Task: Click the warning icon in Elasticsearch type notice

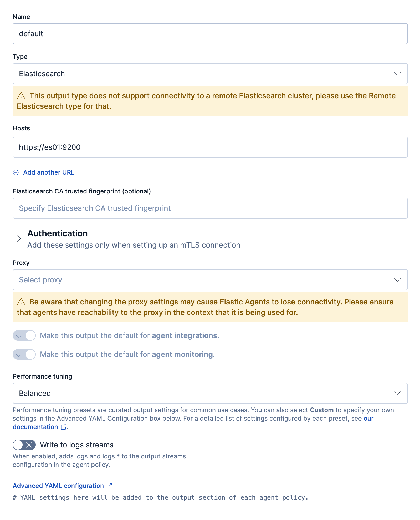Action: [x=21, y=96]
